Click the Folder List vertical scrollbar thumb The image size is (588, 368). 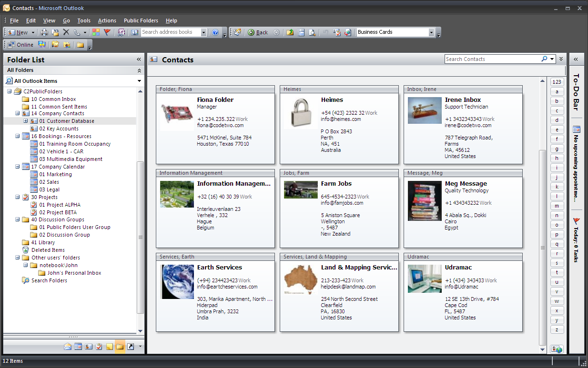tap(140, 237)
